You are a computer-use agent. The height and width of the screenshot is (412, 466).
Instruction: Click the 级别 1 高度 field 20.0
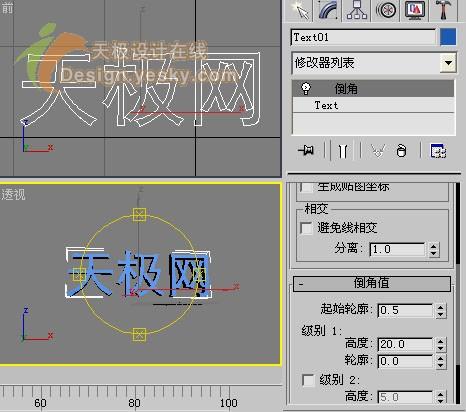pos(405,344)
